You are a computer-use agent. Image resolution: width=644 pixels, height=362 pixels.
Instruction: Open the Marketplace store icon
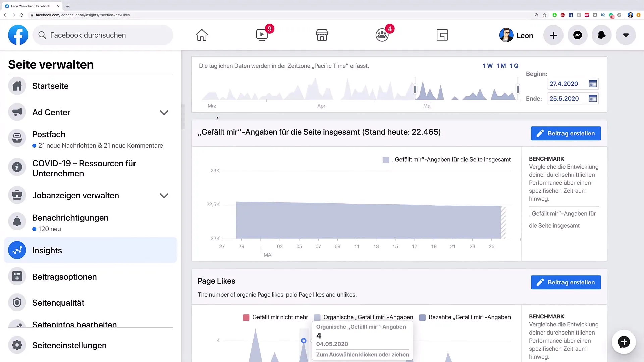point(322,35)
